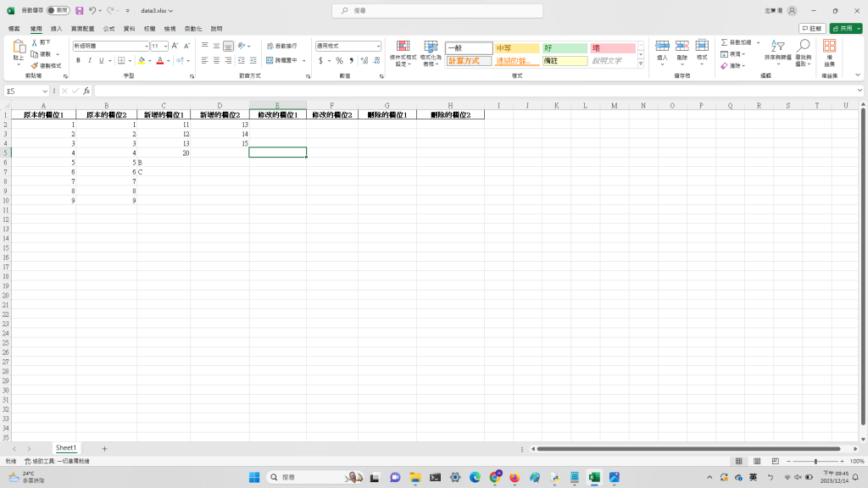Increase font size with larger A icon
Viewport: 868px width, 488px height.
tap(175, 46)
